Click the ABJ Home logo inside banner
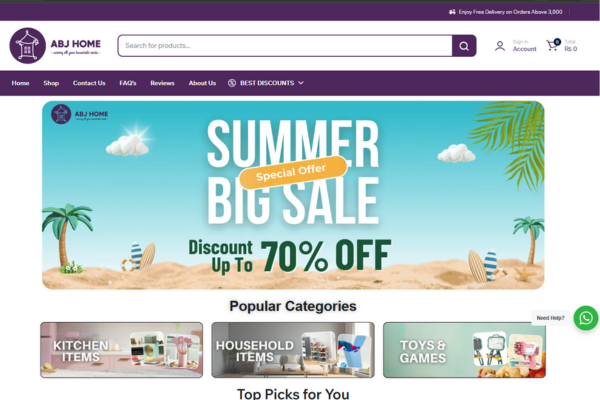 click(80, 114)
